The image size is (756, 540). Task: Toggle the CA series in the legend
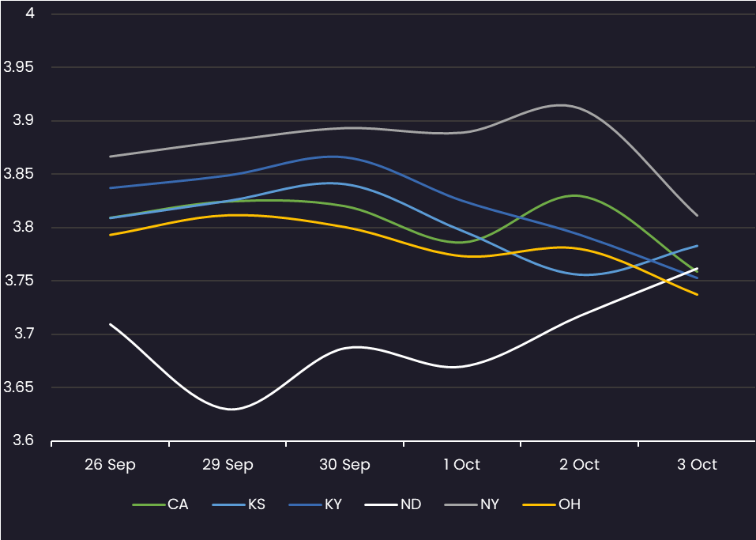178,504
